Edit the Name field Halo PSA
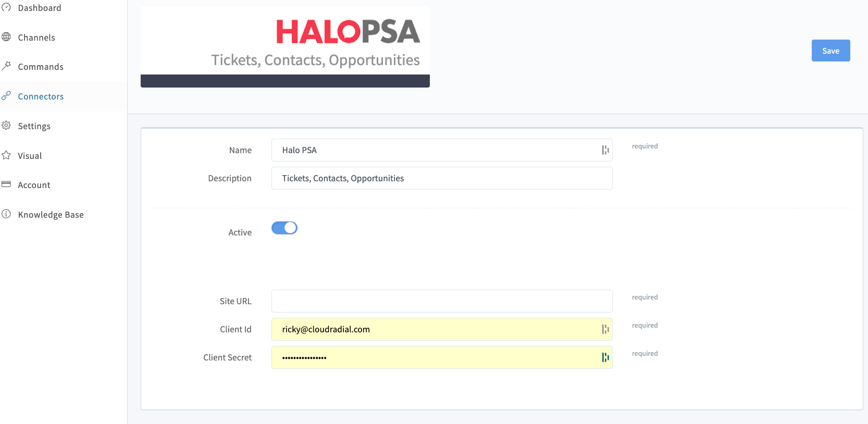The width and height of the screenshot is (868, 424). click(x=442, y=150)
